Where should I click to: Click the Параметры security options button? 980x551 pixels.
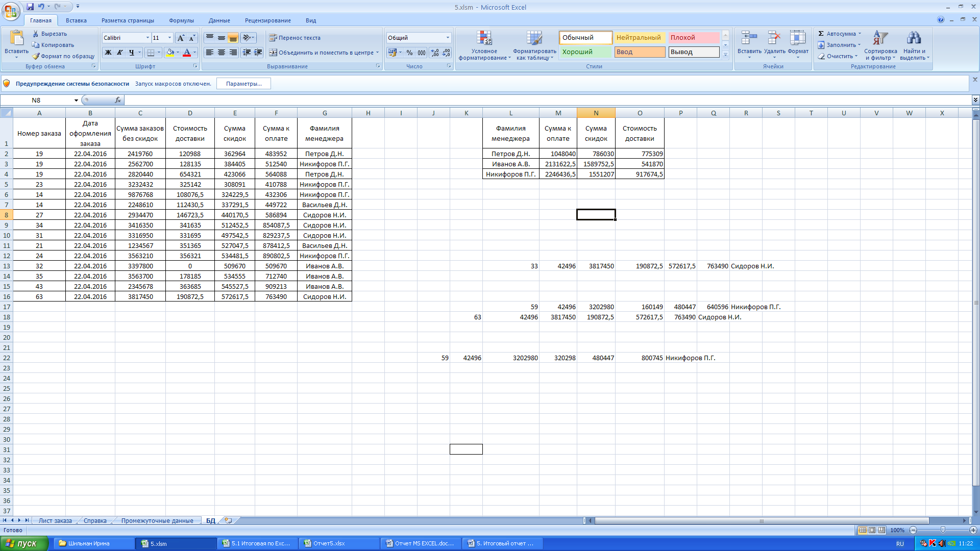click(x=243, y=84)
